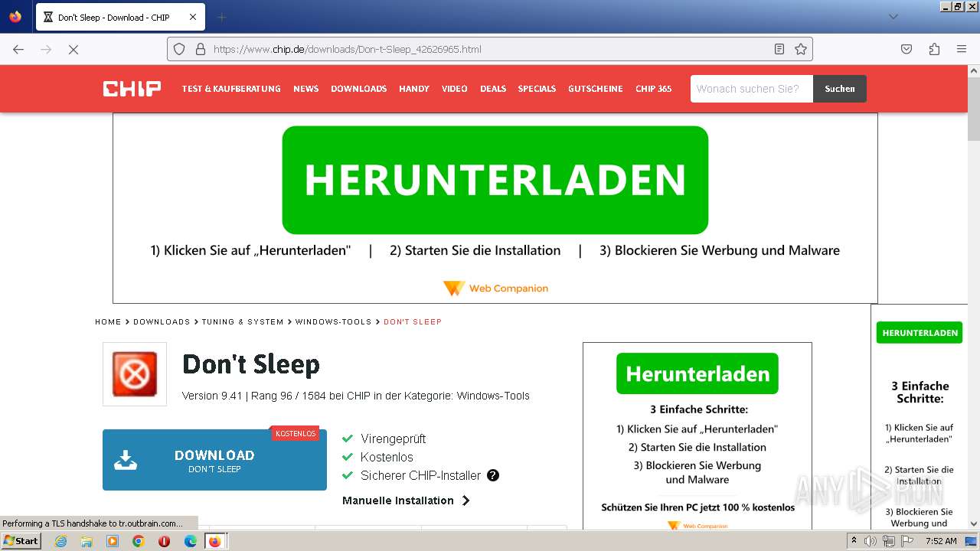This screenshot has width=980, height=551.
Task: Click the Suchen search button
Action: (840, 89)
